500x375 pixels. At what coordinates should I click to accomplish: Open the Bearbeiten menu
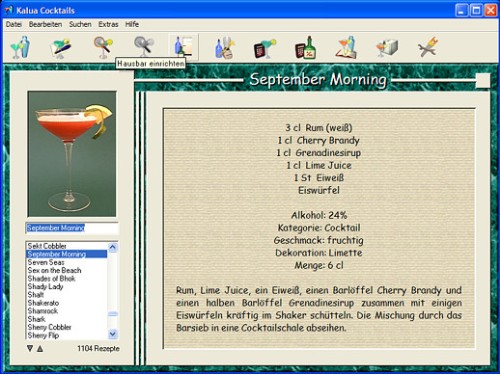[x=45, y=24]
